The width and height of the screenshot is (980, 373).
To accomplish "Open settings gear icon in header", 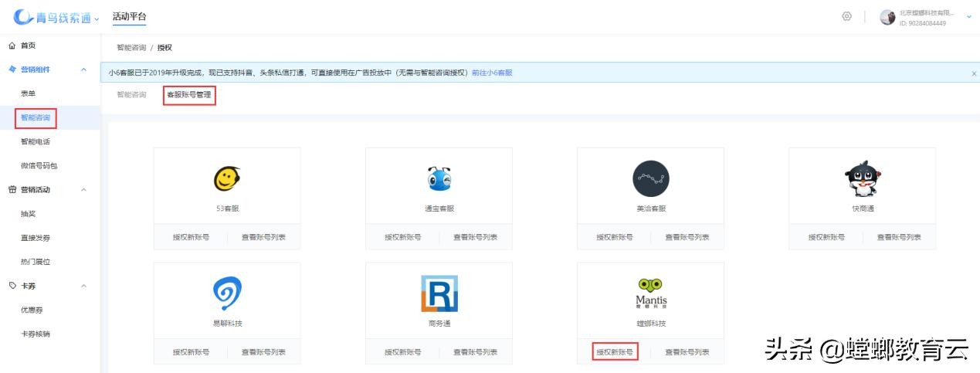I will [847, 16].
